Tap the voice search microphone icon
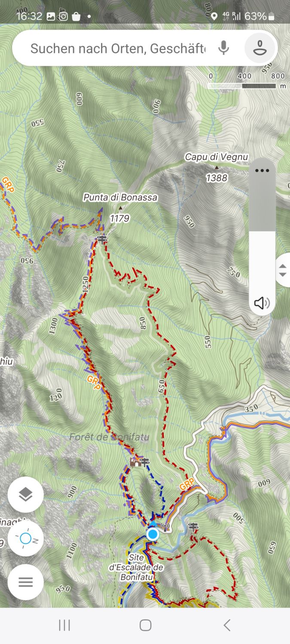The width and height of the screenshot is (290, 644). coord(223,48)
